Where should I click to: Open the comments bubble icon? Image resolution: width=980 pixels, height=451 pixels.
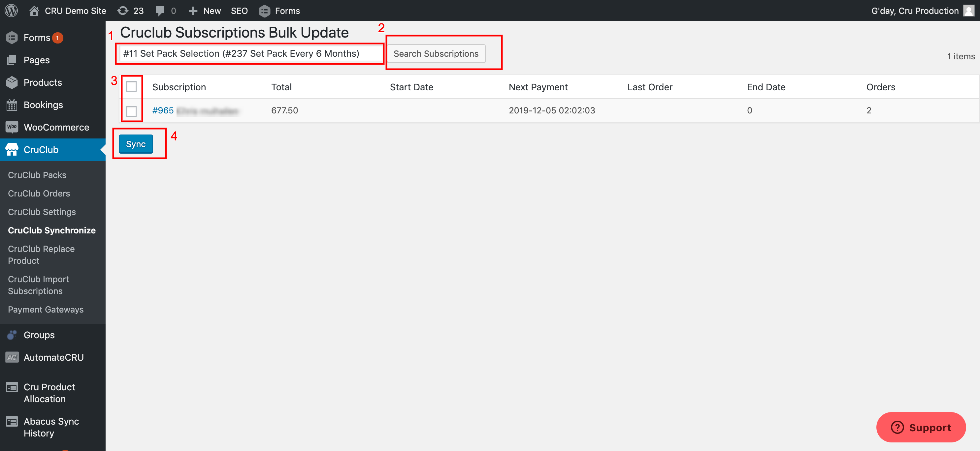(160, 11)
